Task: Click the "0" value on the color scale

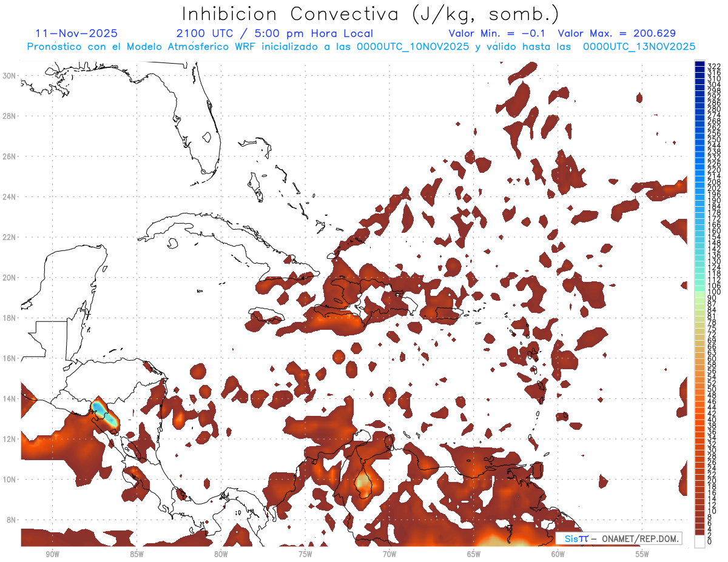Action: 710,541
